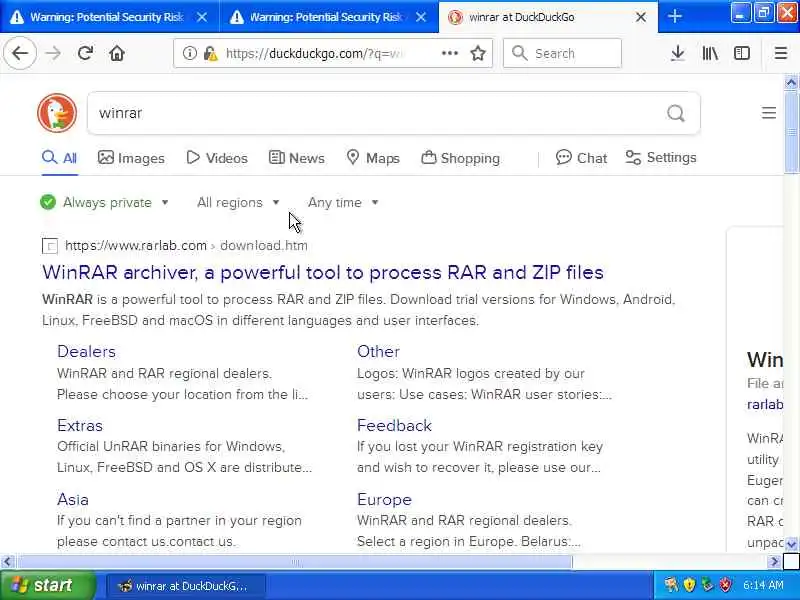The image size is (800, 600).
Task: Click the vertical scrollbar up arrow
Action: click(791, 82)
